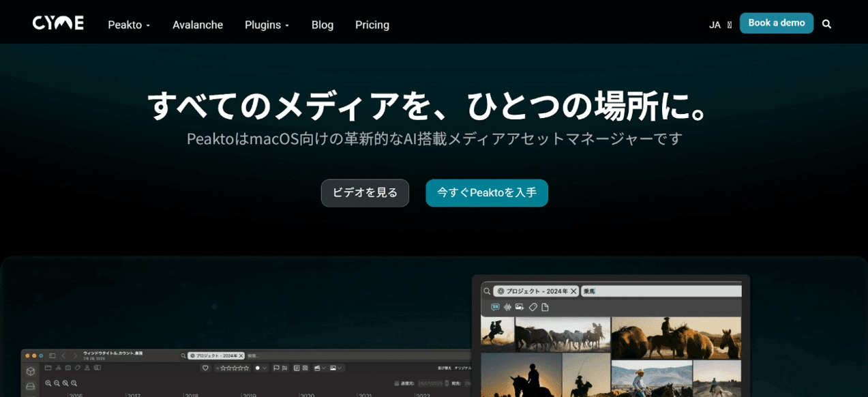
Task: Toggle the flag filter icon
Action: click(276, 368)
